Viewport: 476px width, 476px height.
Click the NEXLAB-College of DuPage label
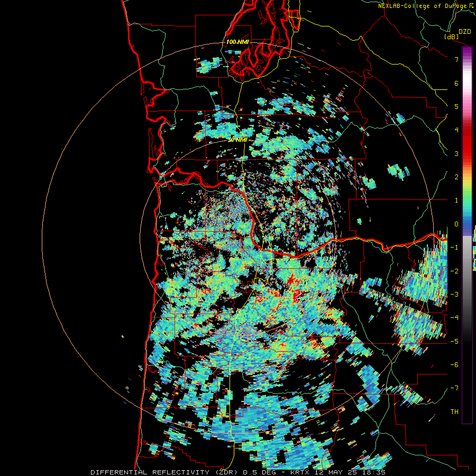(x=422, y=6)
